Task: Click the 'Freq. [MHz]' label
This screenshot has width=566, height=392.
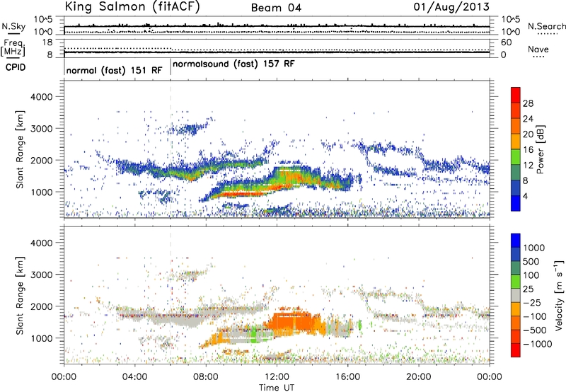Action: point(13,48)
